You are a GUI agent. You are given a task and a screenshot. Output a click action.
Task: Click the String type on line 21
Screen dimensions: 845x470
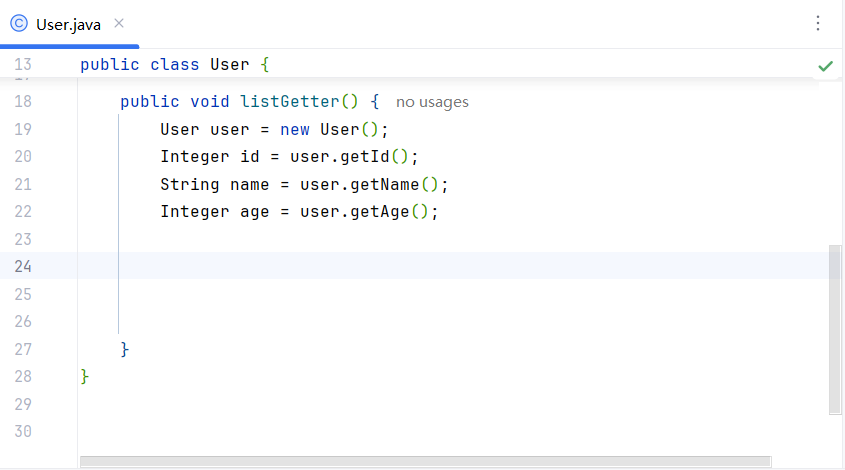(189, 185)
